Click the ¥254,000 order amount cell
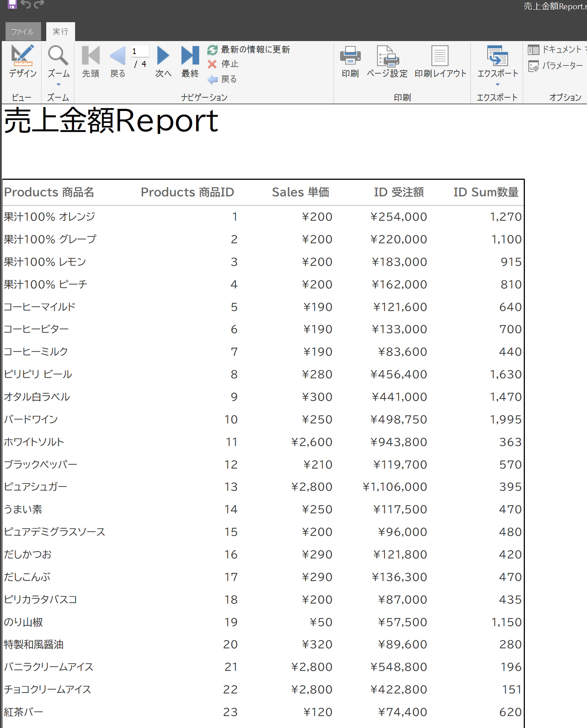The image size is (587, 728). click(x=399, y=217)
